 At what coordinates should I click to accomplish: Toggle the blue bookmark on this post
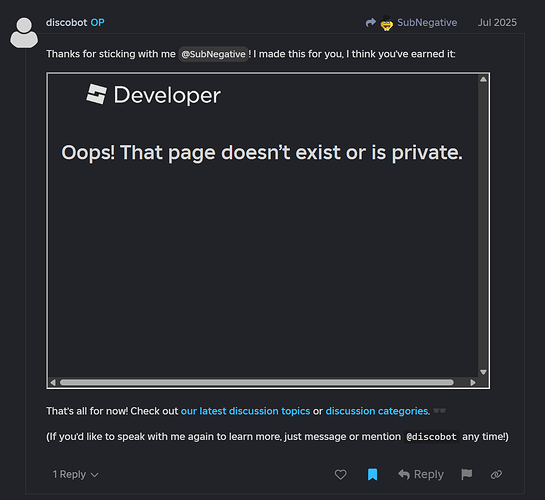tap(372, 474)
